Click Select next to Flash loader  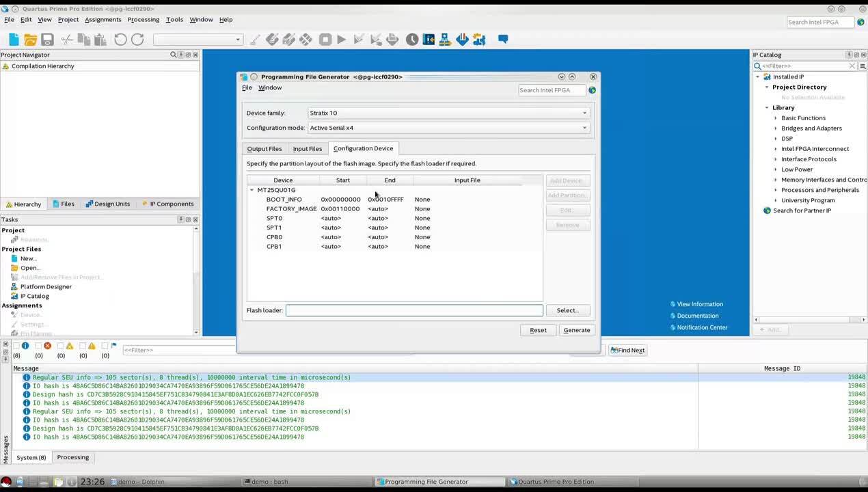(x=567, y=310)
